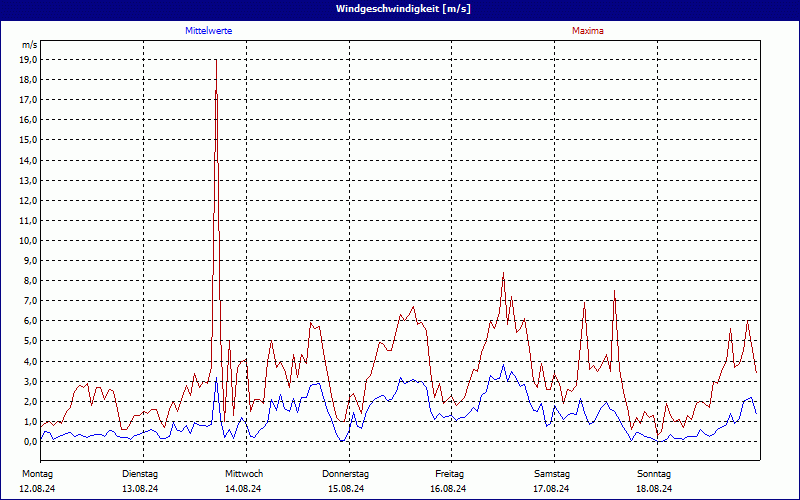The image size is (800, 500).
Task: Click the 16.08.24 date label
Action: tap(449, 489)
